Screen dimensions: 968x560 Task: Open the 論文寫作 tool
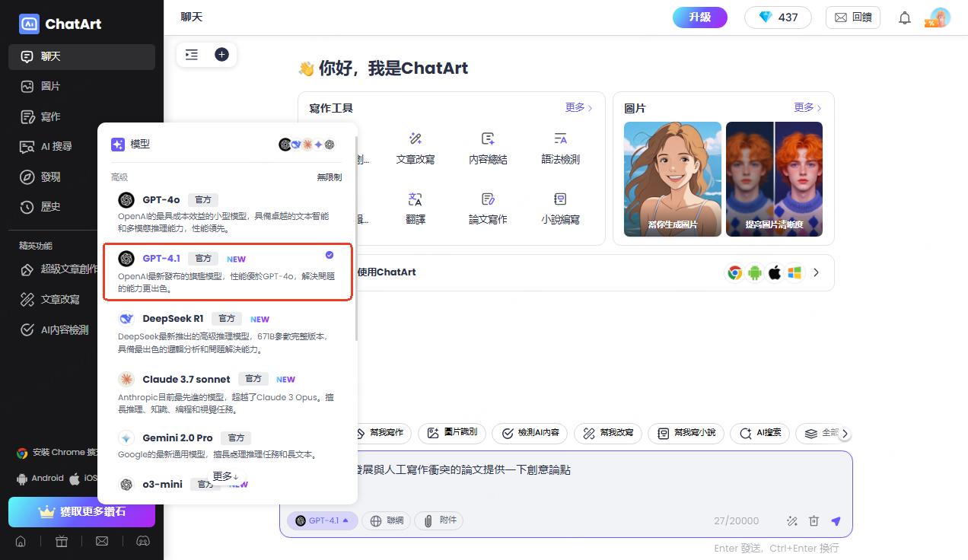coord(488,208)
